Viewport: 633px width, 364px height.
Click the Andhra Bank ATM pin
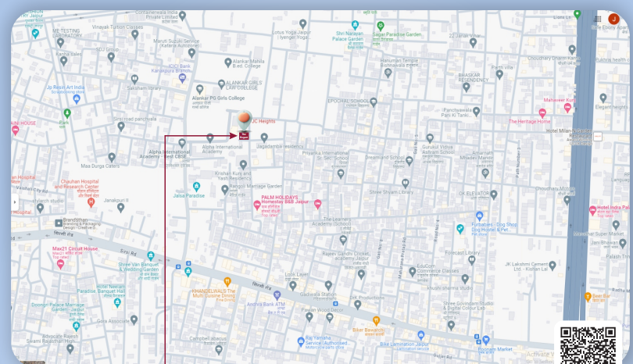(277, 295)
